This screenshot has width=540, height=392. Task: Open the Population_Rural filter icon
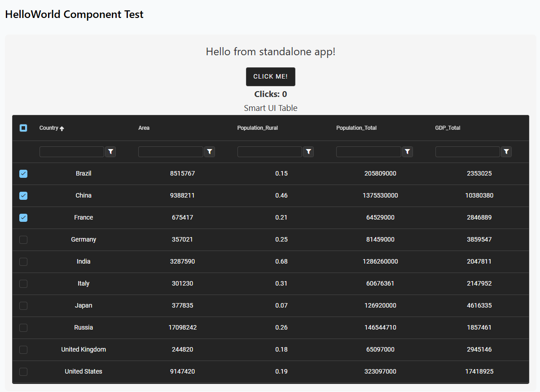tap(308, 152)
